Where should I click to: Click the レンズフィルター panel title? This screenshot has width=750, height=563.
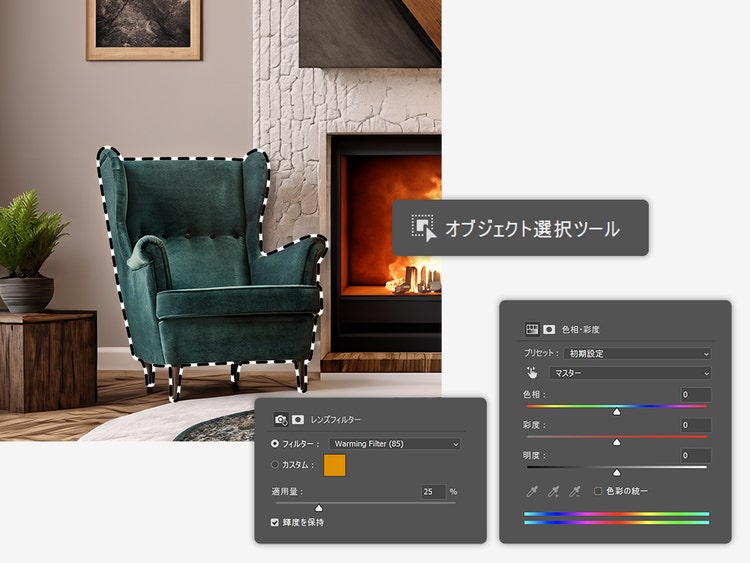[336, 419]
